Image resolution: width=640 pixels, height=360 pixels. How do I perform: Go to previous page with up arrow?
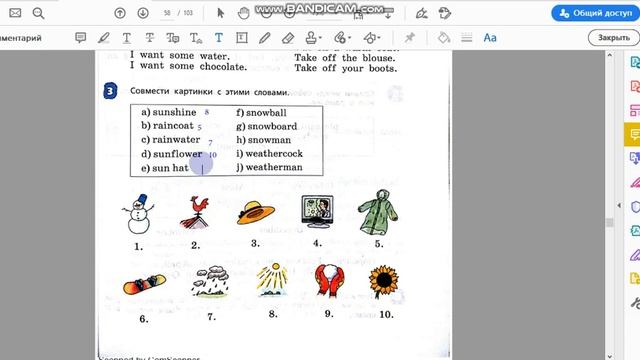120,13
